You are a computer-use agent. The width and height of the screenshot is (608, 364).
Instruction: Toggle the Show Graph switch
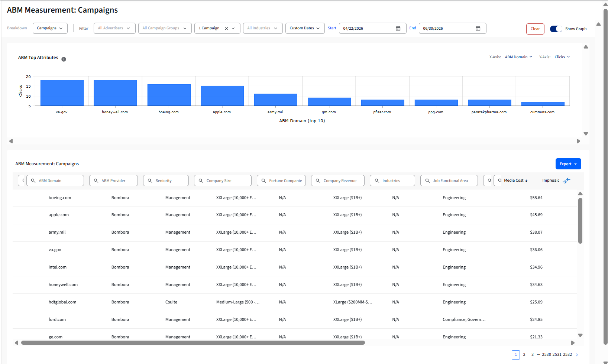pyautogui.click(x=556, y=29)
